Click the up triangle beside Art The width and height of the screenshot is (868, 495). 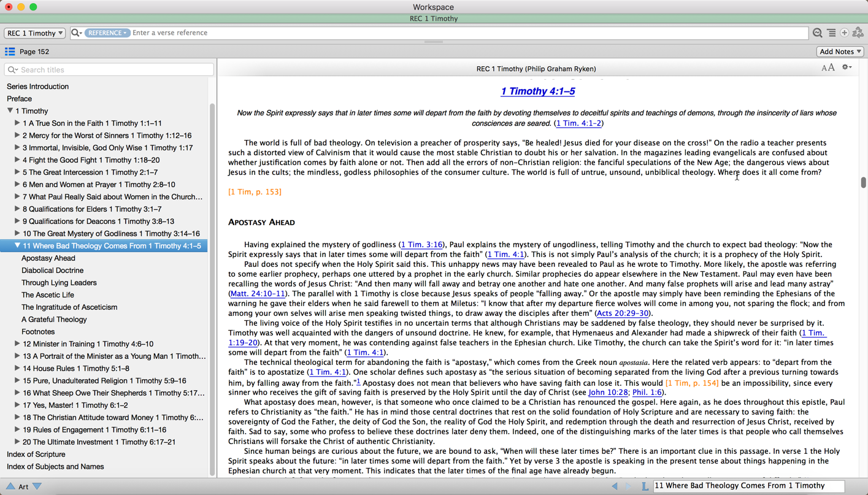pyautogui.click(x=10, y=486)
